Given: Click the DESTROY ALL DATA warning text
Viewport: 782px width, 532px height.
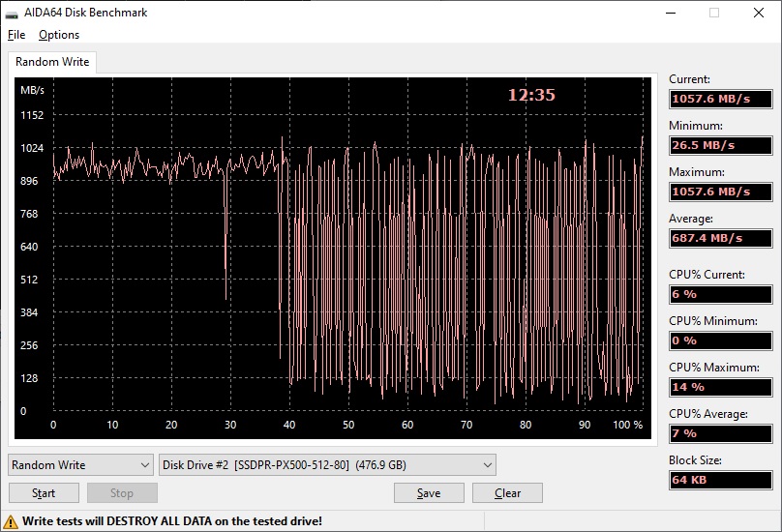Looking at the screenshot, I should 172,521.
